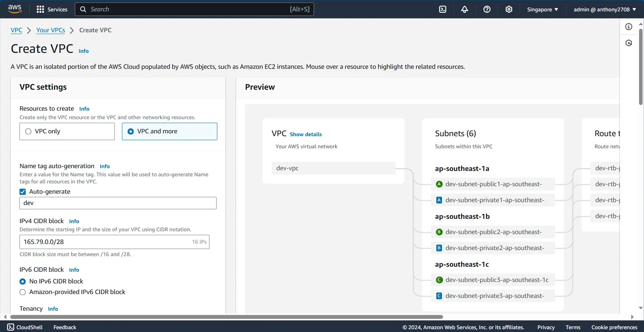Open the Privacy footer link
644x332 pixels.
point(546,327)
